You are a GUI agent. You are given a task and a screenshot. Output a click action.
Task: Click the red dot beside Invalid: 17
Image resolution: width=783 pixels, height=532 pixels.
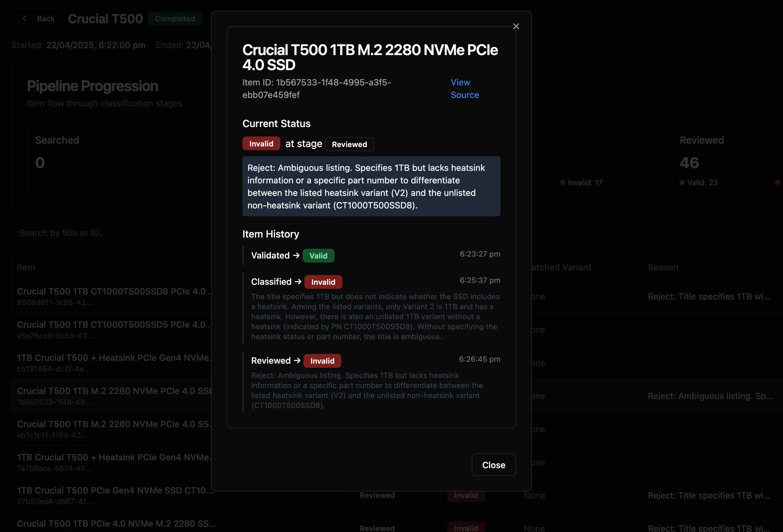tap(563, 182)
